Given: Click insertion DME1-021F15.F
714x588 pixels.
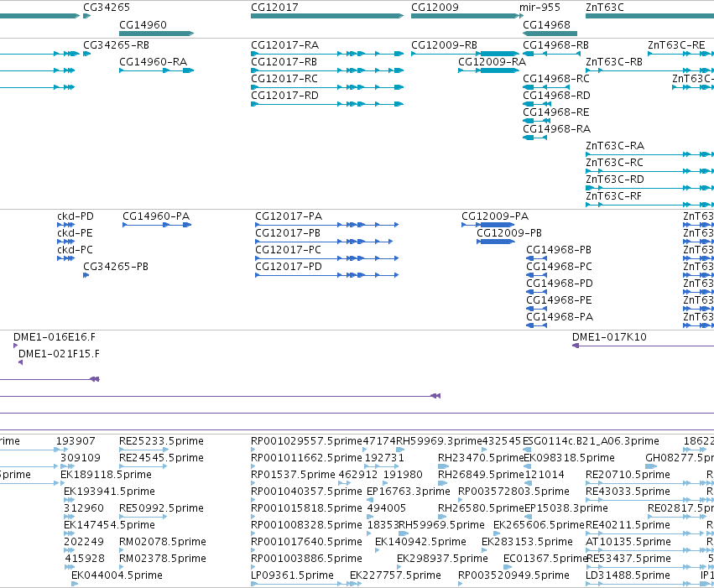Looking at the screenshot, I should 60,355.
